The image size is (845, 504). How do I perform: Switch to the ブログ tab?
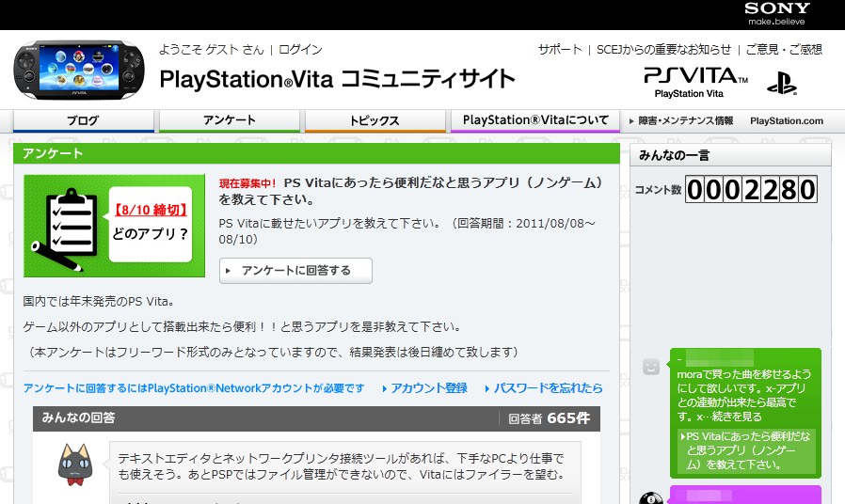[84, 120]
